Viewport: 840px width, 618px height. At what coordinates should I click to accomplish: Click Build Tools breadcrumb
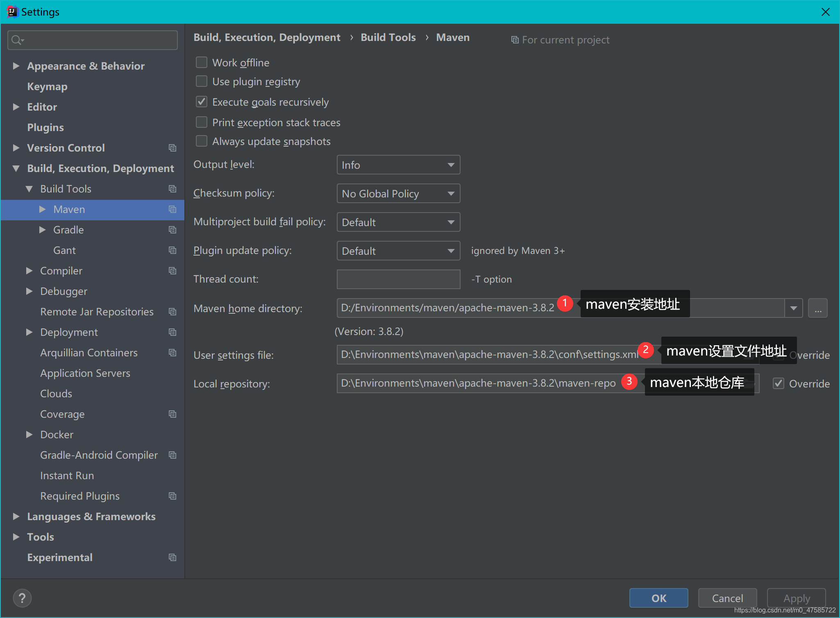pos(388,37)
